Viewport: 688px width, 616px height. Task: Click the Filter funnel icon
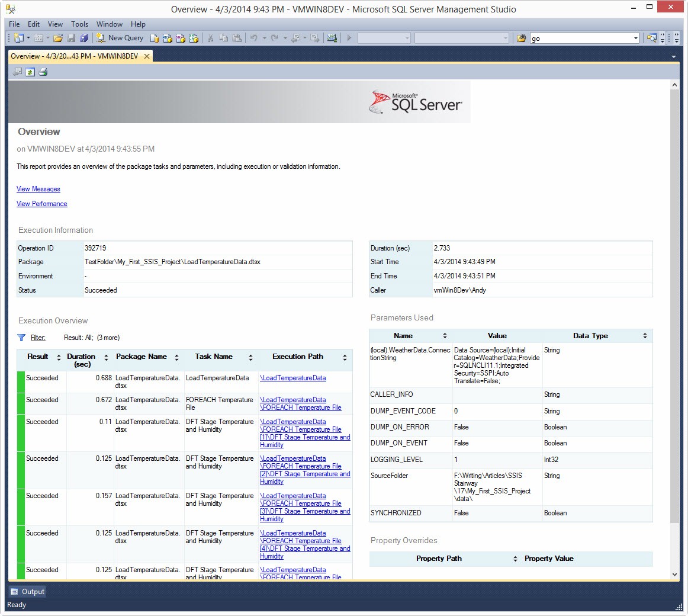(21, 338)
